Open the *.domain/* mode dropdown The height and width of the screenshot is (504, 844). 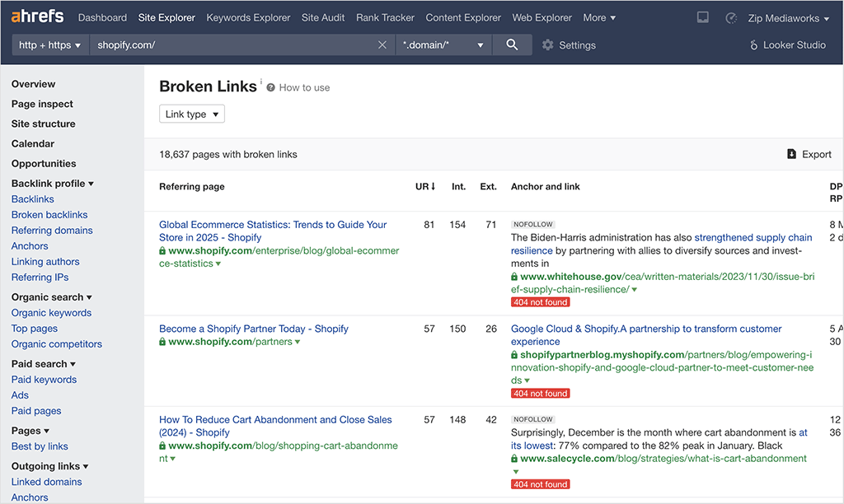click(x=443, y=45)
